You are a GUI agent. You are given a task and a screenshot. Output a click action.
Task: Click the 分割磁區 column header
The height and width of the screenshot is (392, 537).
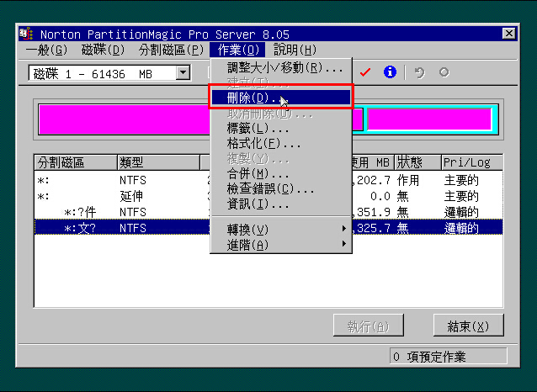(x=76, y=162)
